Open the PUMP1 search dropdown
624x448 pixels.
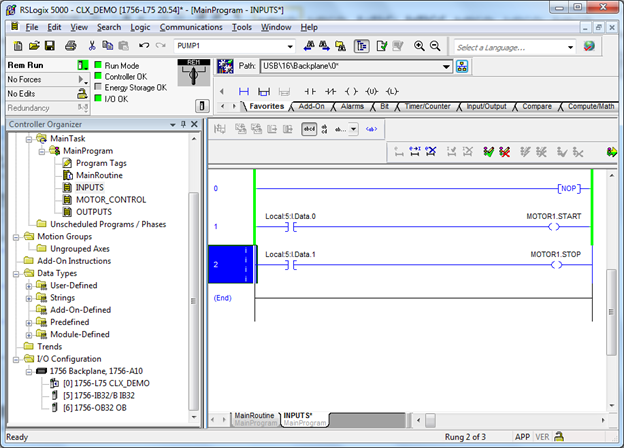pyautogui.click(x=290, y=47)
